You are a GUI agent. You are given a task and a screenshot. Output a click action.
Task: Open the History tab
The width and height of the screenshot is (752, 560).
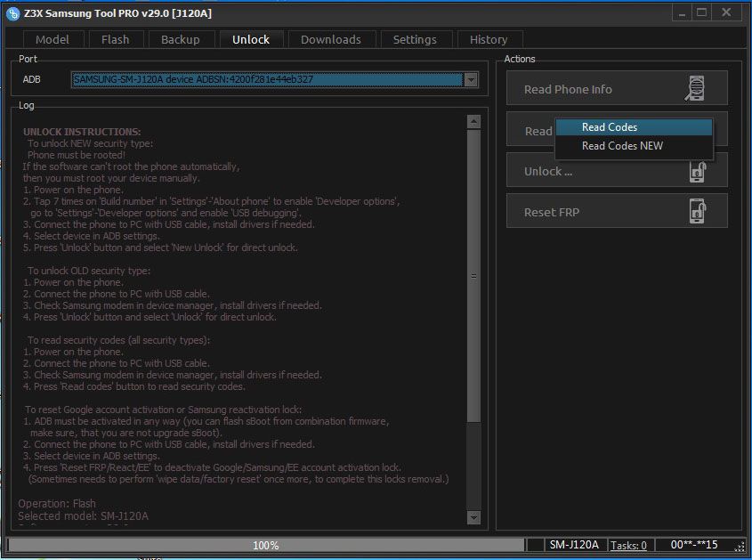pos(489,39)
